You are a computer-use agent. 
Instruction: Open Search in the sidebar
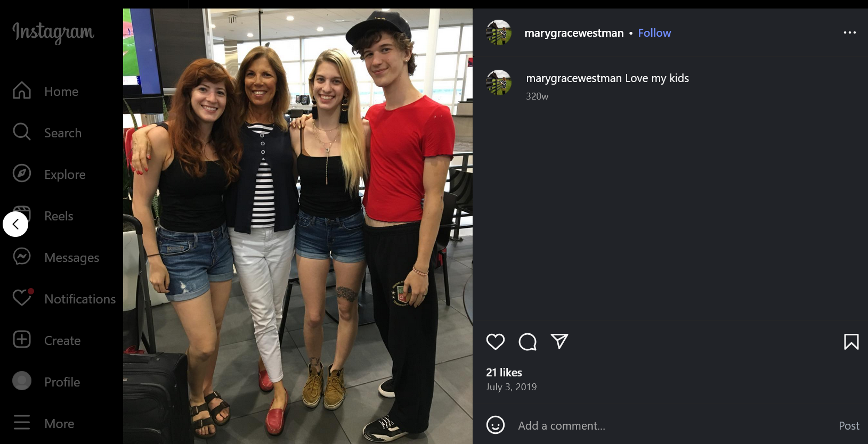click(x=47, y=133)
